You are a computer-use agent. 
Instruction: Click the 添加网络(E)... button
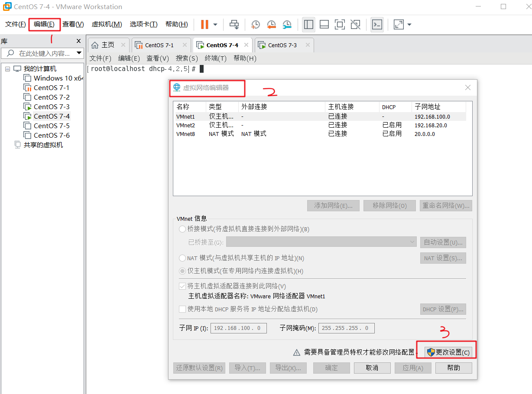333,206
